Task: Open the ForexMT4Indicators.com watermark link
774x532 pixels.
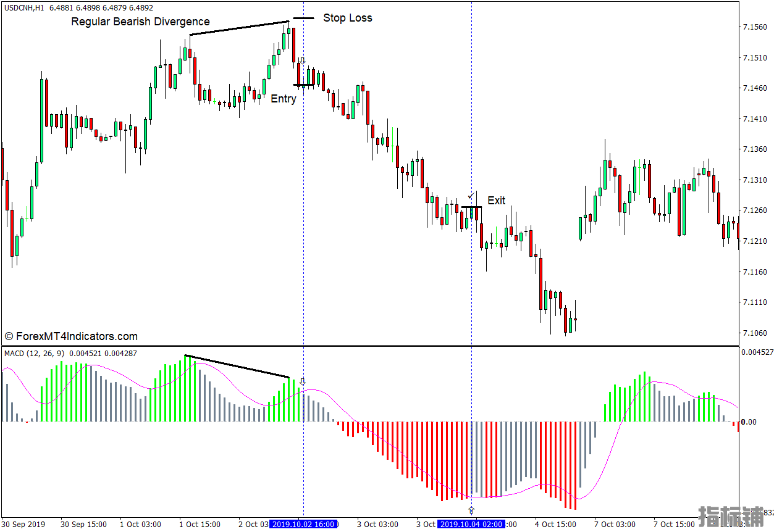Action: tap(70, 336)
